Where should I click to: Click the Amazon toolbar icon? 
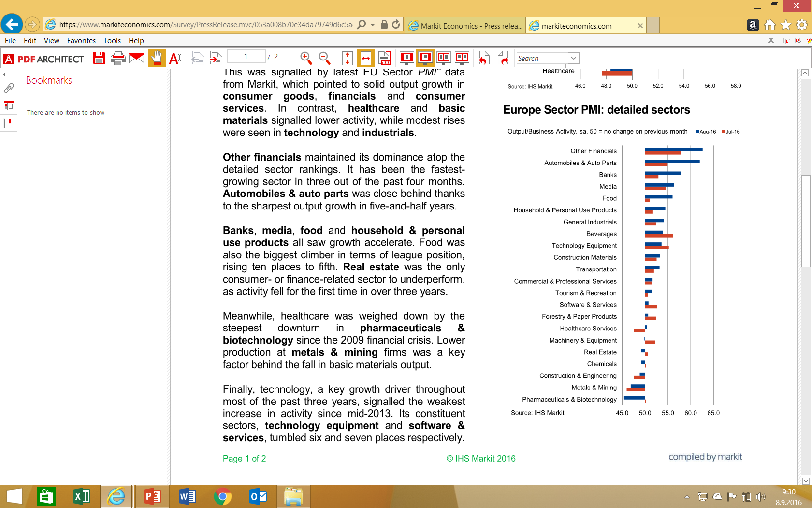(753, 25)
